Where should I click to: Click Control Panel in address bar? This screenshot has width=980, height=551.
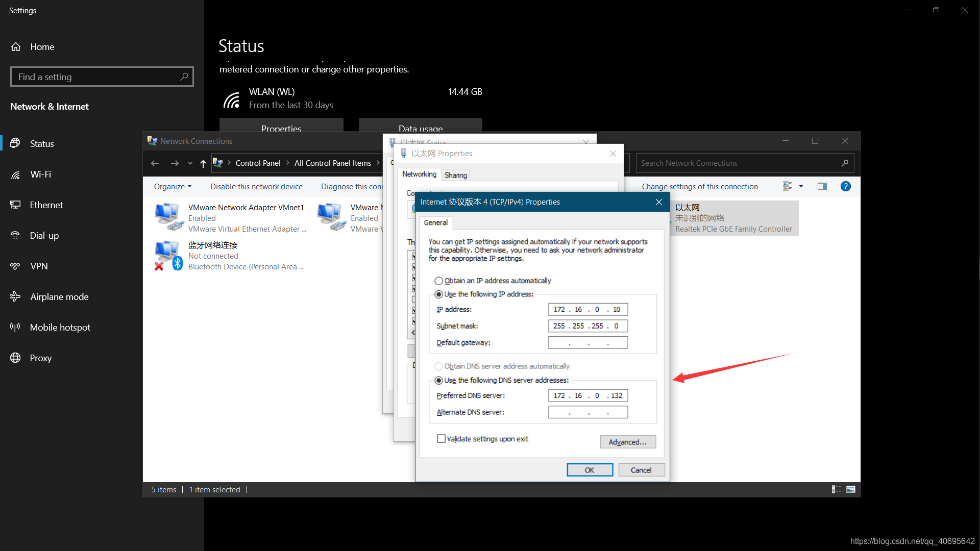pos(258,163)
